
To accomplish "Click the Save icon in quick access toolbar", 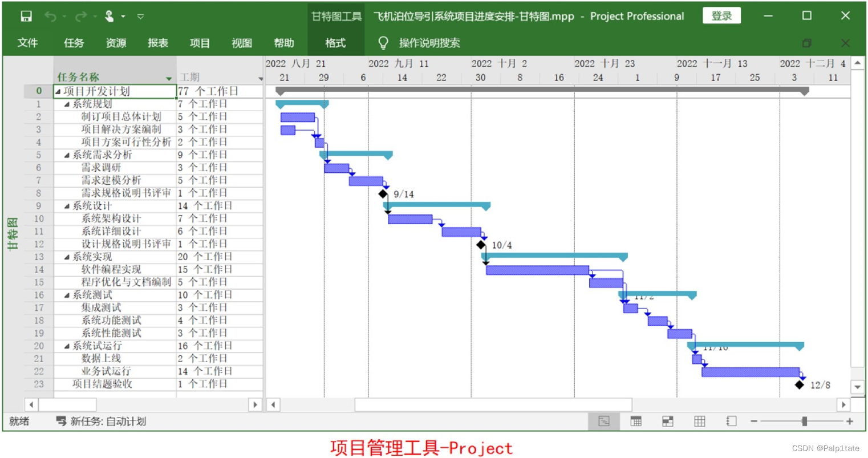I will pyautogui.click(x=26, y=17).
